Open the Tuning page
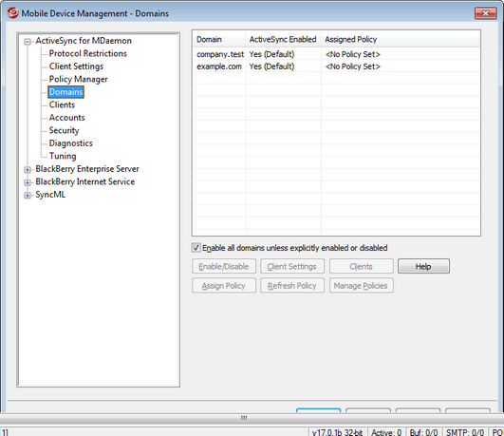This screenshot has width=504, height=436. (63, 156)
